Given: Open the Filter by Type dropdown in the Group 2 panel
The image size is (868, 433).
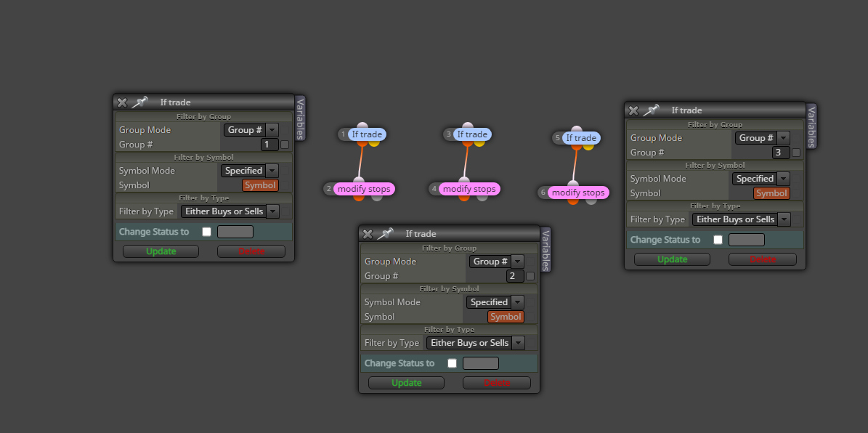Looking at the screenshot, I should coord(476,343).
